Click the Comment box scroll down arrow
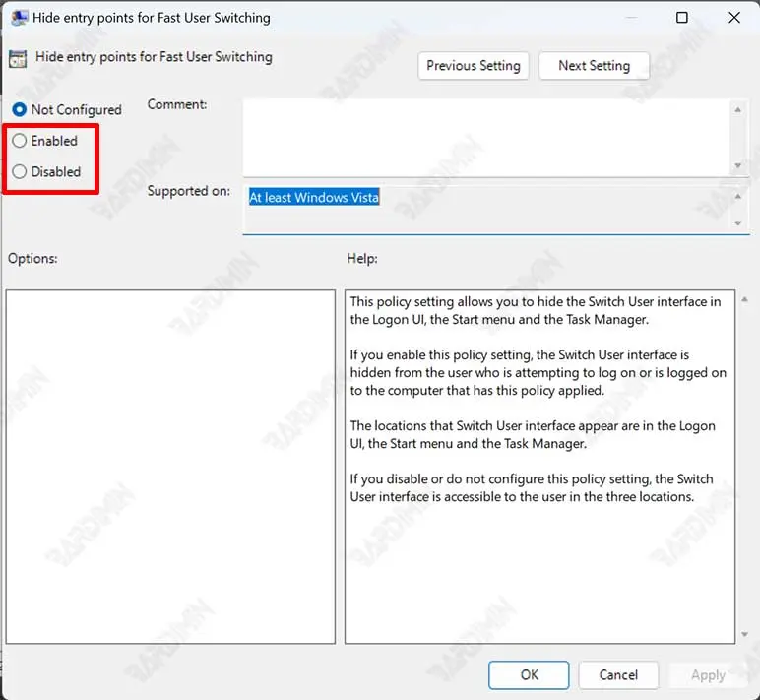 click(737, 165)
